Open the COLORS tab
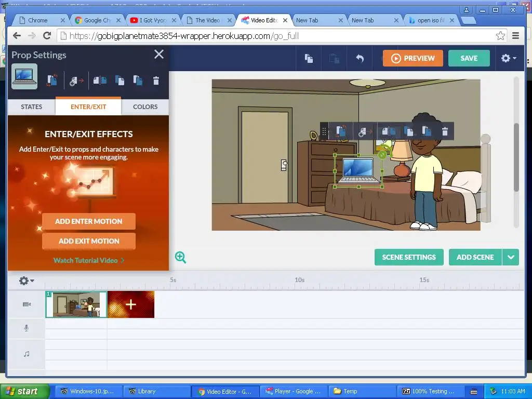The image size is (532, 399). point(145,107)
